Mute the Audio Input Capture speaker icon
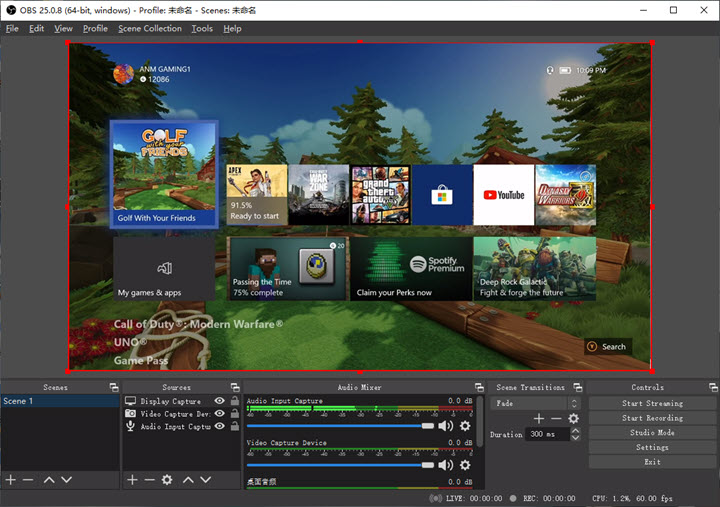This screenshot has width=720, height=507. point(445,426)
